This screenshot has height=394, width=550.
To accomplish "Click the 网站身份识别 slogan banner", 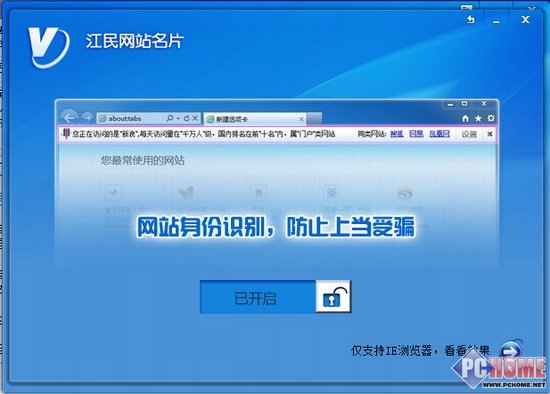I will 276,227.
